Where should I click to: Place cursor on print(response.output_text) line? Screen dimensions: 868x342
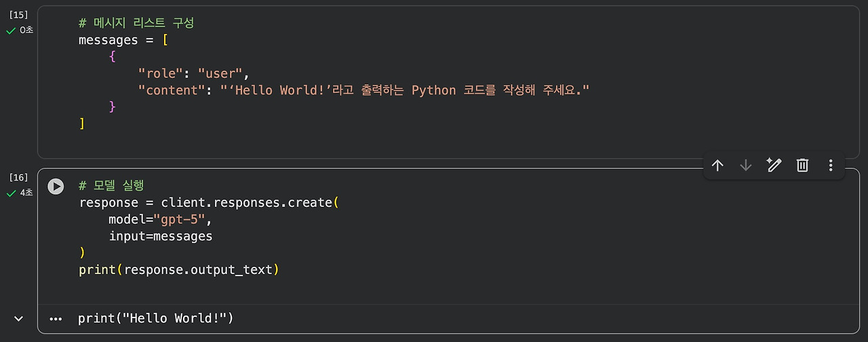179,270
